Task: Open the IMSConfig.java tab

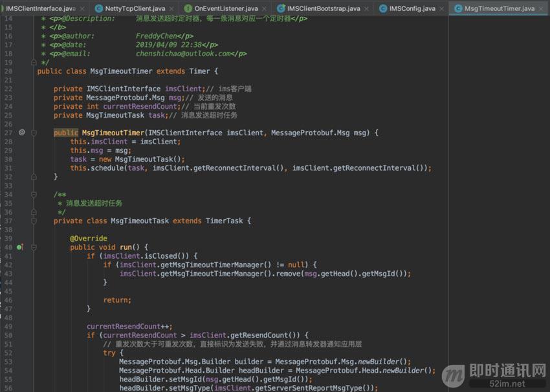Action: click(x=412, y=8)
